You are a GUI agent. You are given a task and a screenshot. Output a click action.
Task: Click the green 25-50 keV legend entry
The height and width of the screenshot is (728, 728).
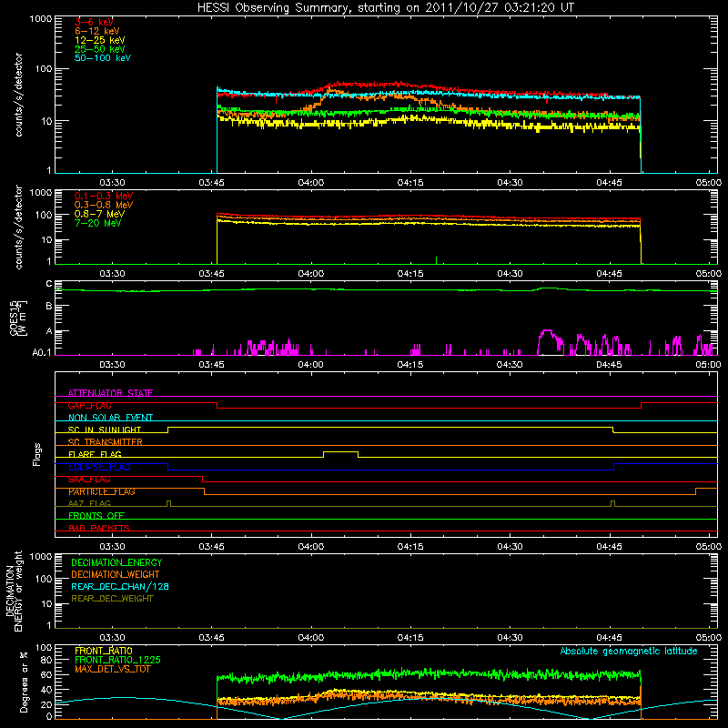click(x=100, y=49)
